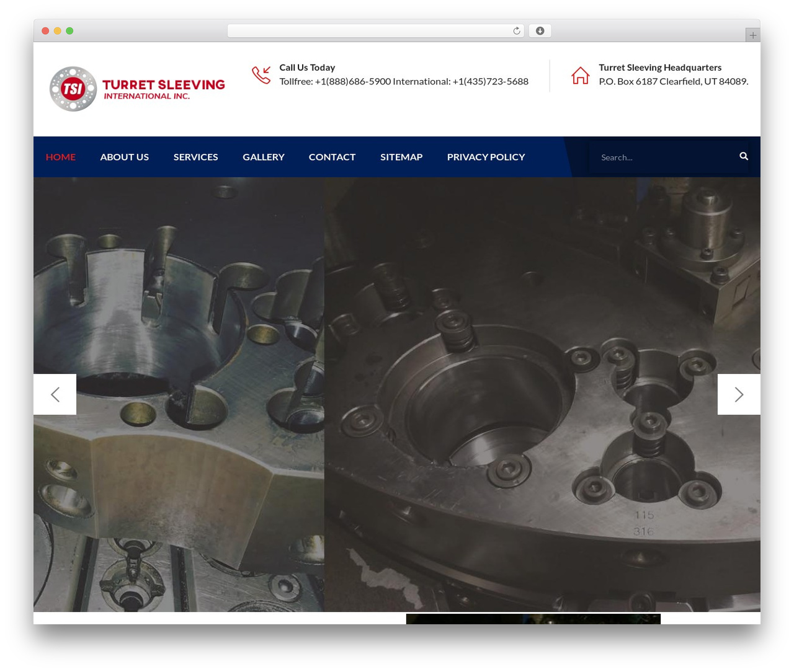Close the browser window with red button
794x672 pixels.
[x=45, y=31]
